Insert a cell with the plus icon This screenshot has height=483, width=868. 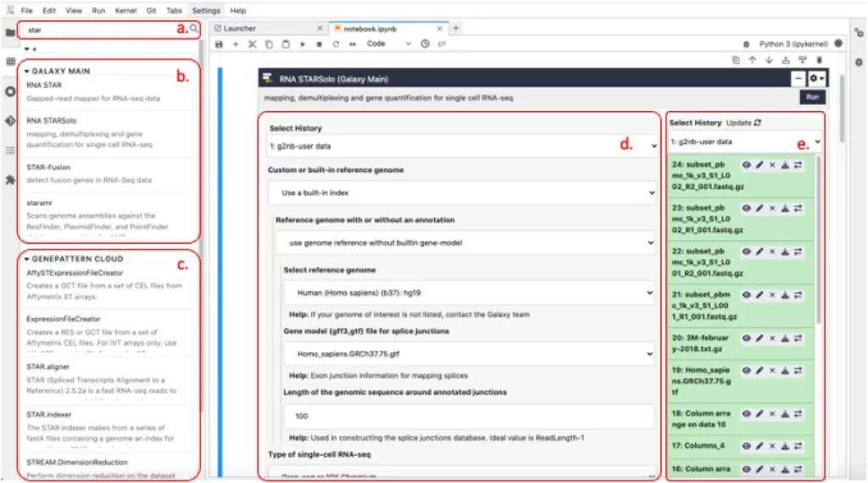click(x=236, y=44)
